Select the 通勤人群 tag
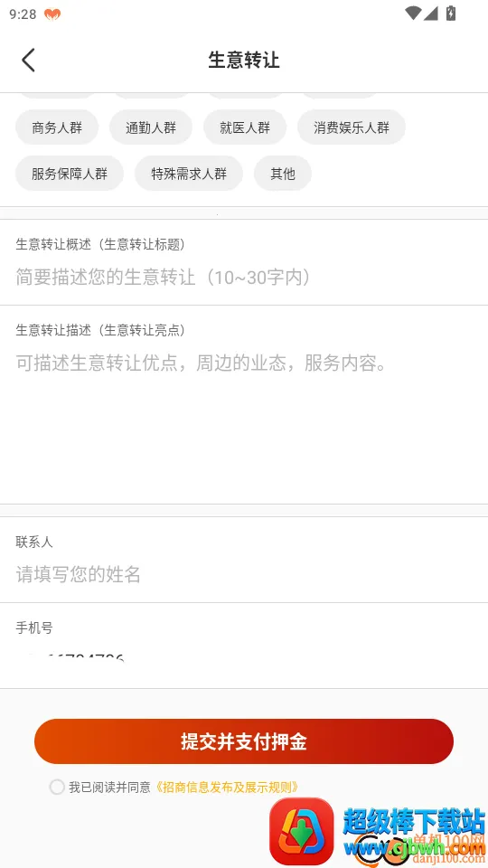Image resolution: width=488 pixels, height=868 pixels. click(151, 127)
